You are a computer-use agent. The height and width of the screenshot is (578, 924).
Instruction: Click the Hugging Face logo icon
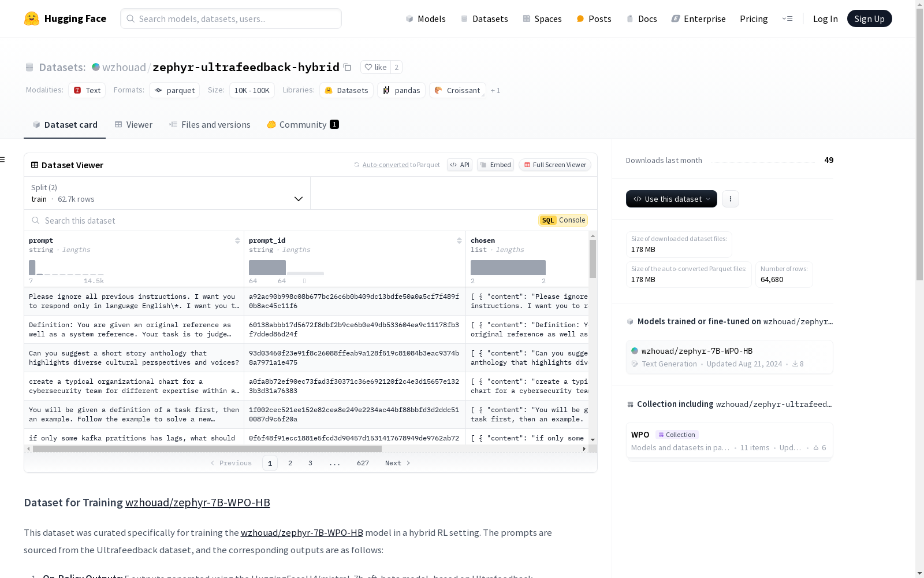click(32, 18)
